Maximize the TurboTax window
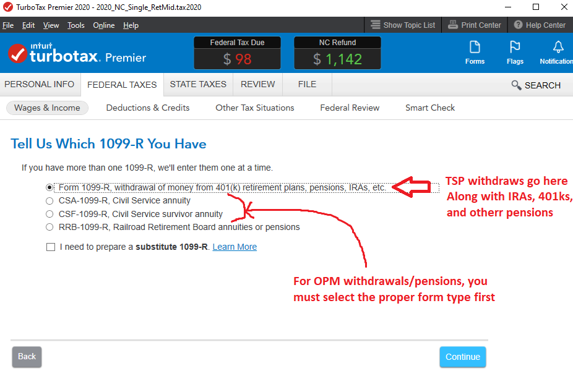Viewport: 573px width, 392px height. [536, 7]
